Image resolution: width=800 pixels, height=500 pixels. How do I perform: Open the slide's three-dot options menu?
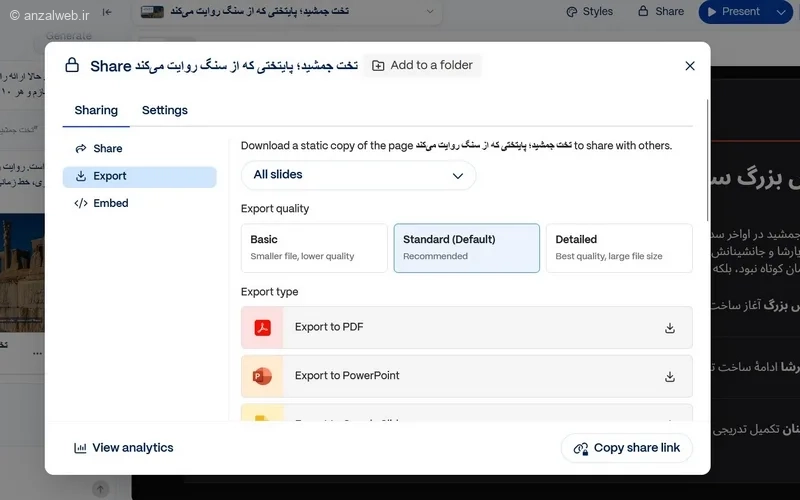click(37, 353)
